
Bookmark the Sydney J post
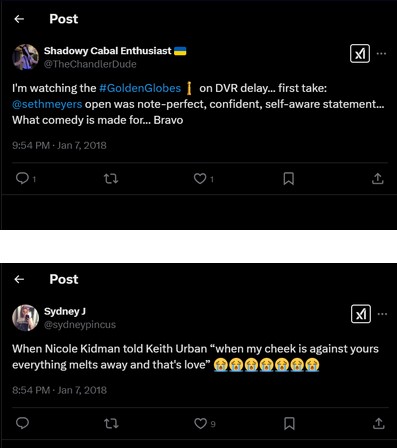pyautogui.click(x=289, y=423)
